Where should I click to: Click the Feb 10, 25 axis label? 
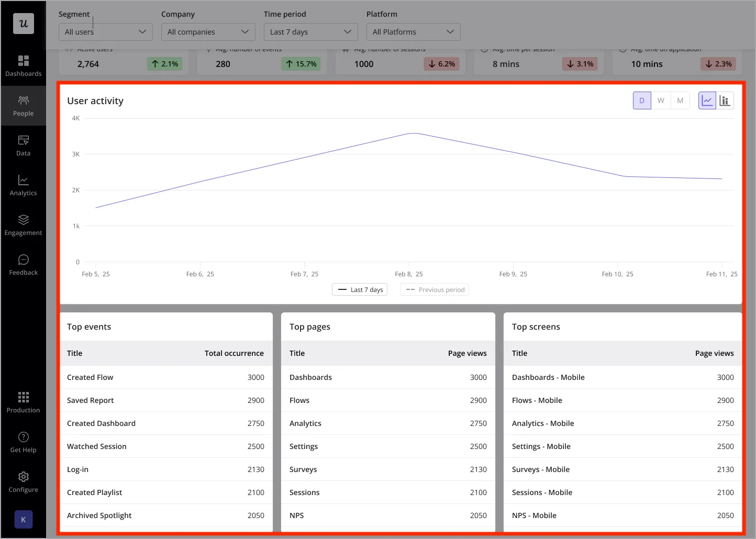[x=617, y=274]
